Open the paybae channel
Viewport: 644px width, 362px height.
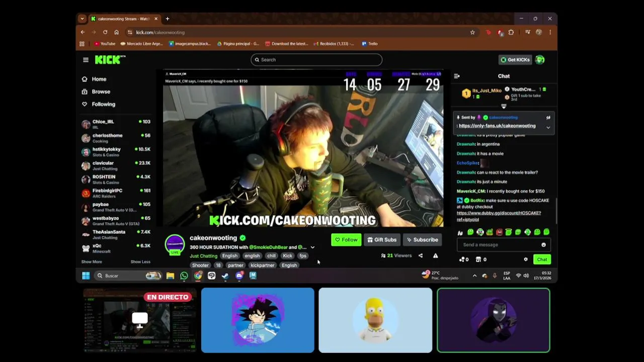click(x=116, y=207)
